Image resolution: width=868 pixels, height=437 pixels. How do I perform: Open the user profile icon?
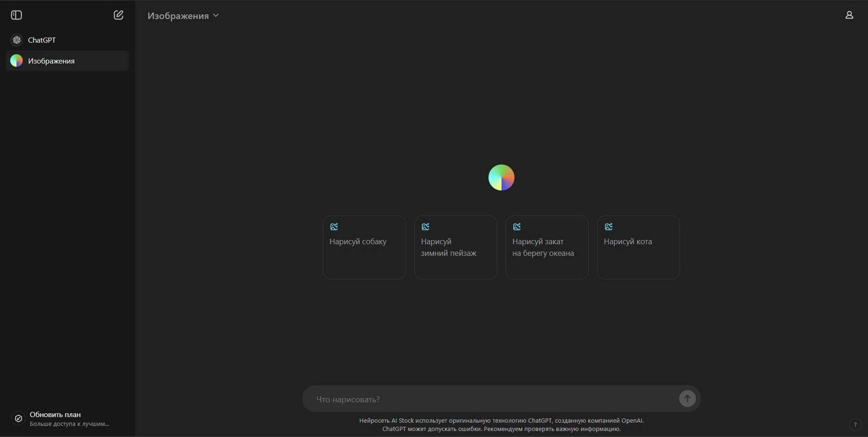(x=849, y=15)
